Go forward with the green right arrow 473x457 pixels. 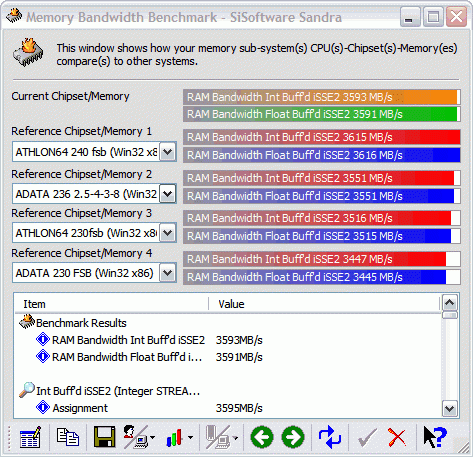293,437
